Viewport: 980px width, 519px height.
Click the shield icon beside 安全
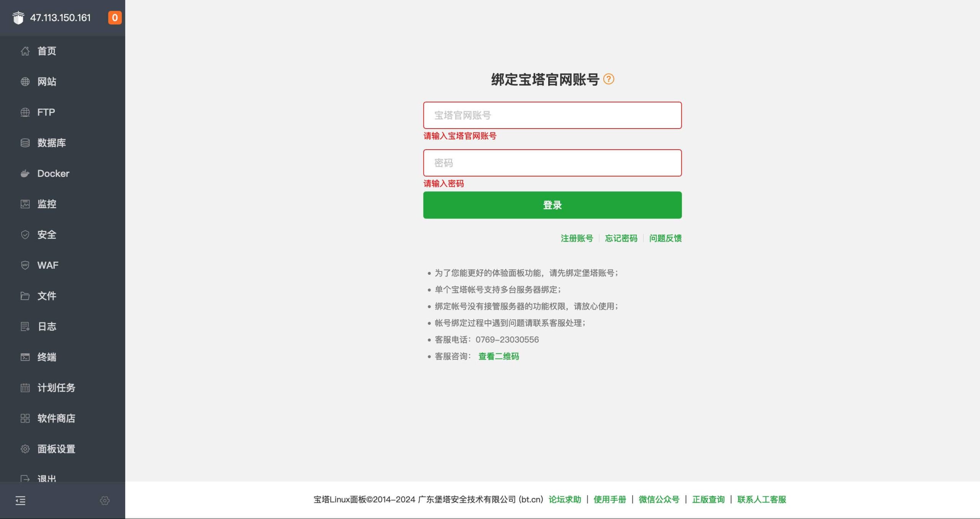[x=25, y=235]
